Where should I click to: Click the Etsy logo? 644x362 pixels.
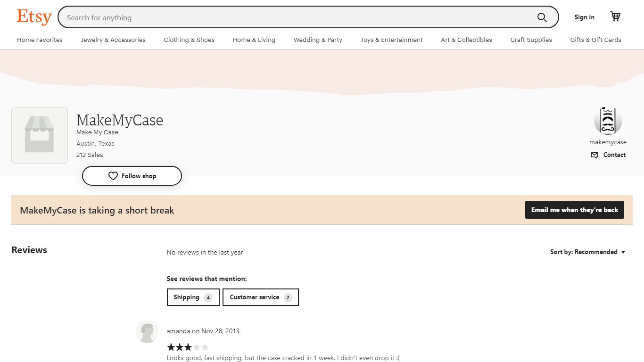pos(34,17)
